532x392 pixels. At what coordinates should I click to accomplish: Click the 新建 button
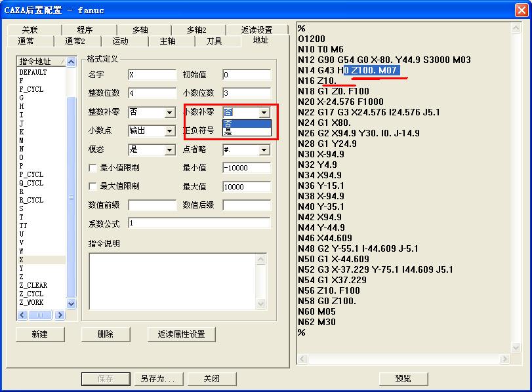[x=40, y=334]
